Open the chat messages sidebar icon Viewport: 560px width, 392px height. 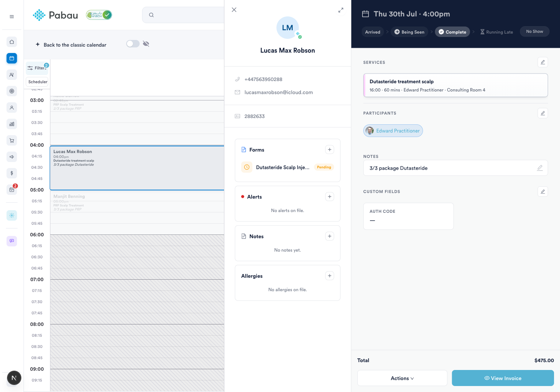coord(12,241)
